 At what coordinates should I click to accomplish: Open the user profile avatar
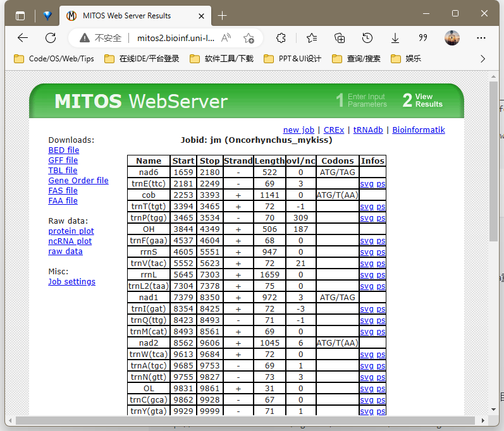452,38
